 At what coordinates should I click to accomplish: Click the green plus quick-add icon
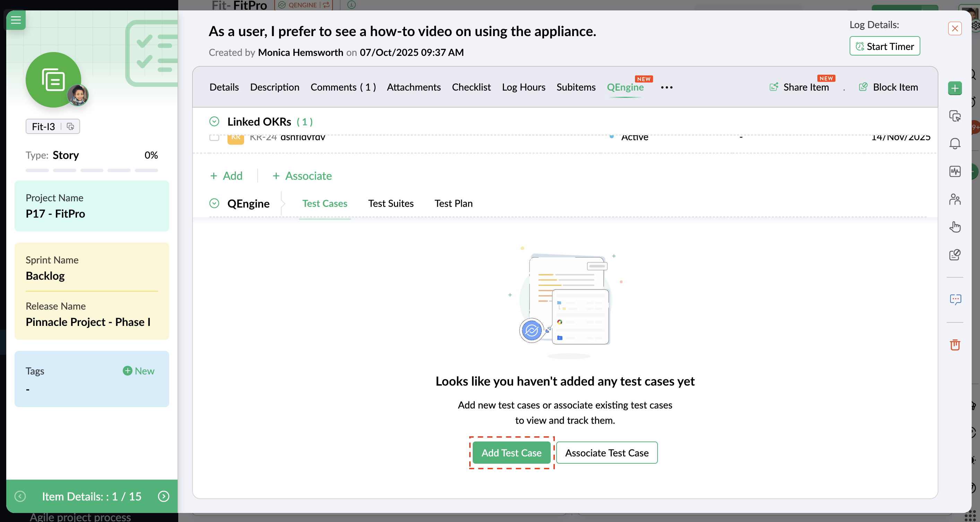point(954,89)
